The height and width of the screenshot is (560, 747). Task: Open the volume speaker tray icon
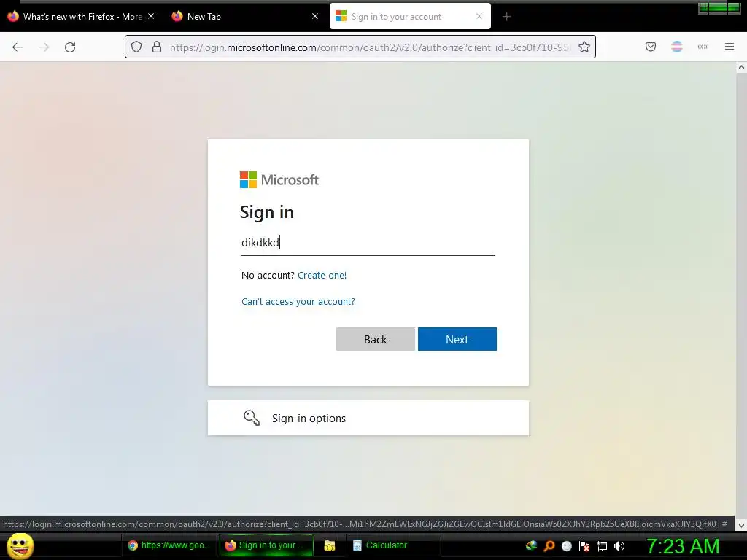[619, 546]
